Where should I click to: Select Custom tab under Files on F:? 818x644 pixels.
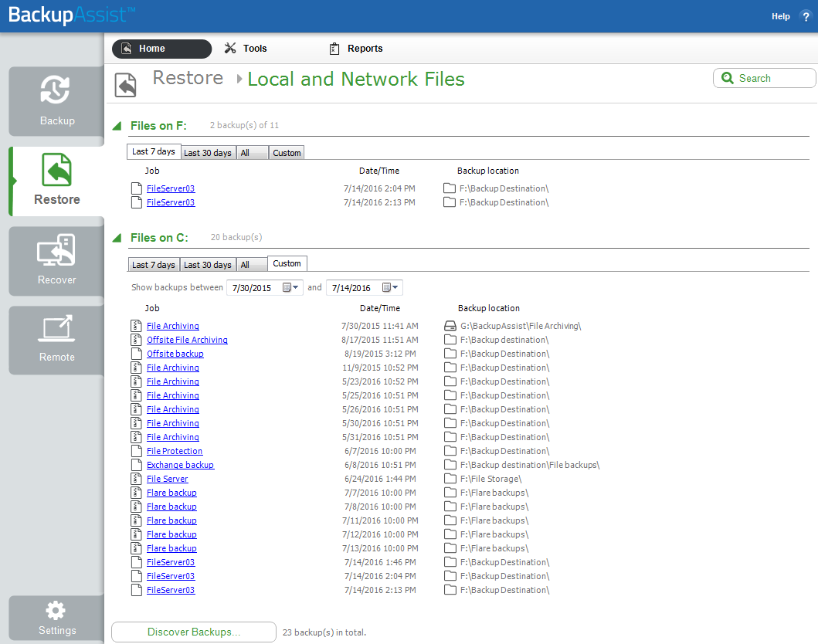tap(287, 153)
